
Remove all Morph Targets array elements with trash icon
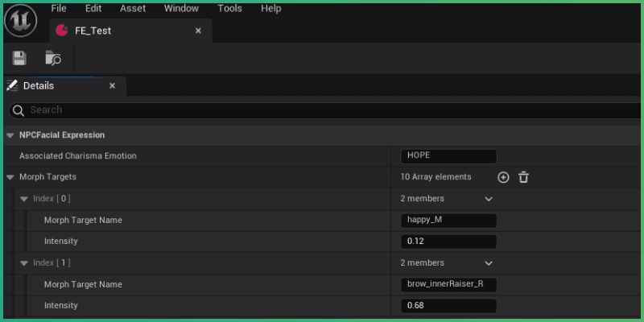point(523,177)
